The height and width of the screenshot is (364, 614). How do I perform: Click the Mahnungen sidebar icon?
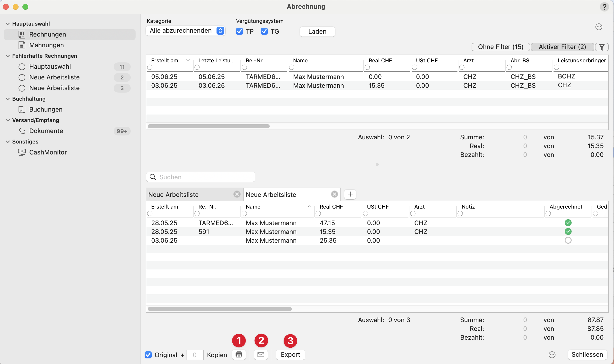click(x=22, y=45)
